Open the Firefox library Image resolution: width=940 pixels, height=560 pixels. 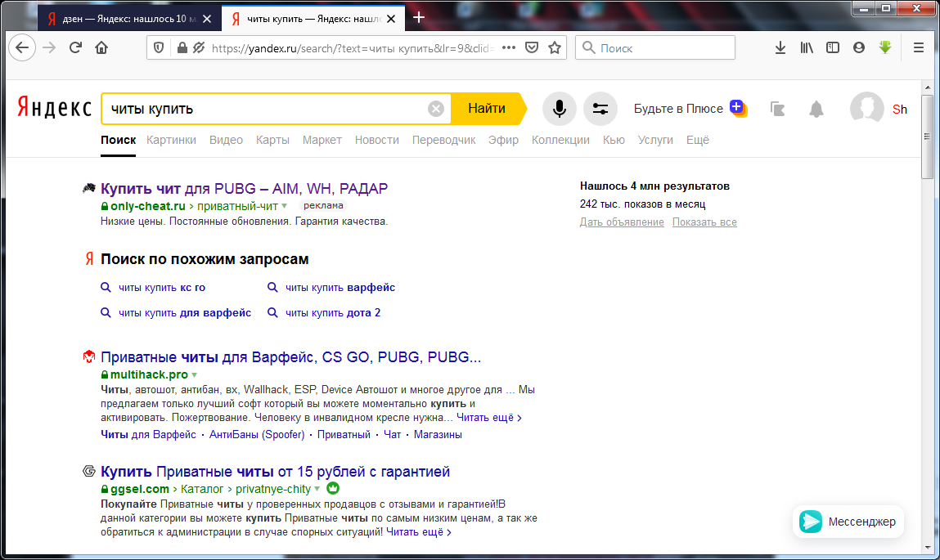click(x=807, y=47)
